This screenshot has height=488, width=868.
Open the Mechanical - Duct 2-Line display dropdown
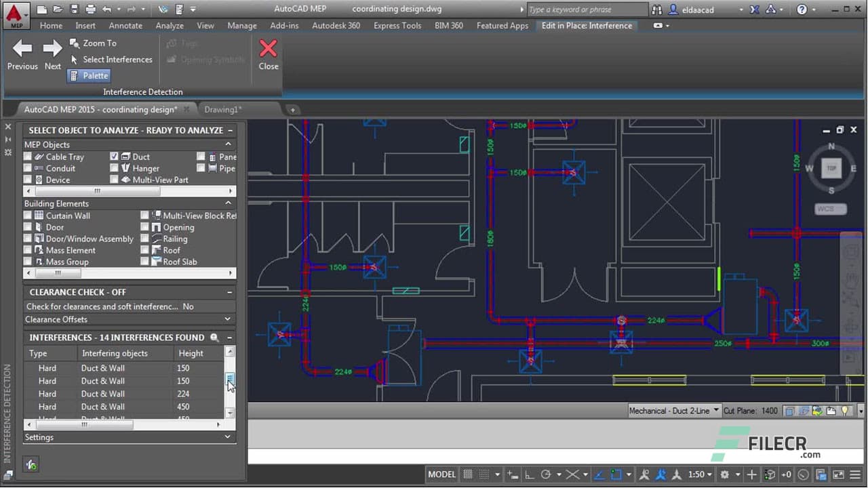click(716, 410)
